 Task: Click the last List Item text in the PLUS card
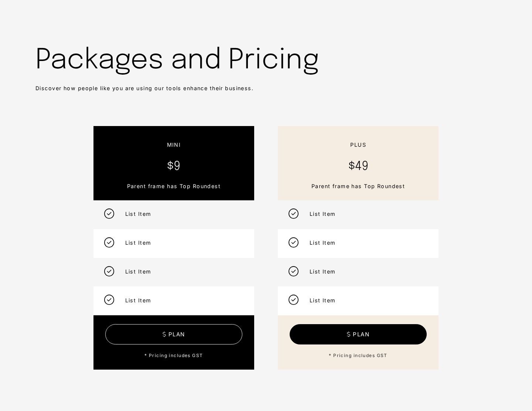pyautogui.click(x=322, y=300)
